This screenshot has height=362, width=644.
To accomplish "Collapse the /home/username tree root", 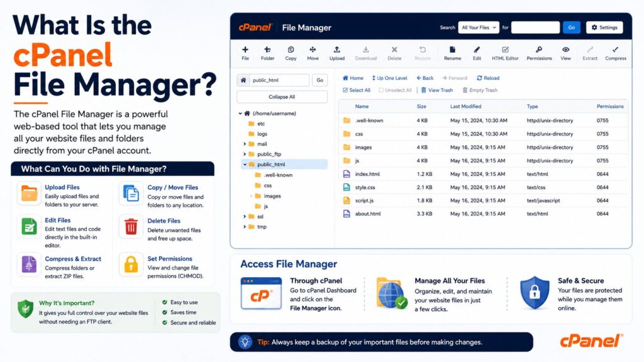I will [x=240, y=113].
